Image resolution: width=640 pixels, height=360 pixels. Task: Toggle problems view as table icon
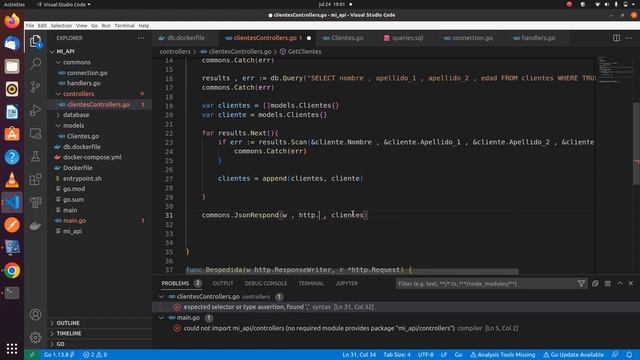pyautogui.click(x=608, y=284)
